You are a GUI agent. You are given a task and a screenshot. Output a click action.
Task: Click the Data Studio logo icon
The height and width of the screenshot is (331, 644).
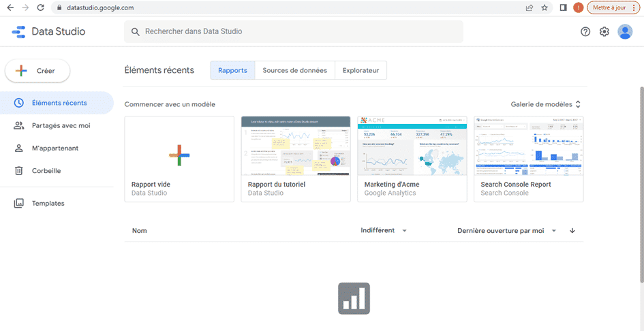(18, 31)
